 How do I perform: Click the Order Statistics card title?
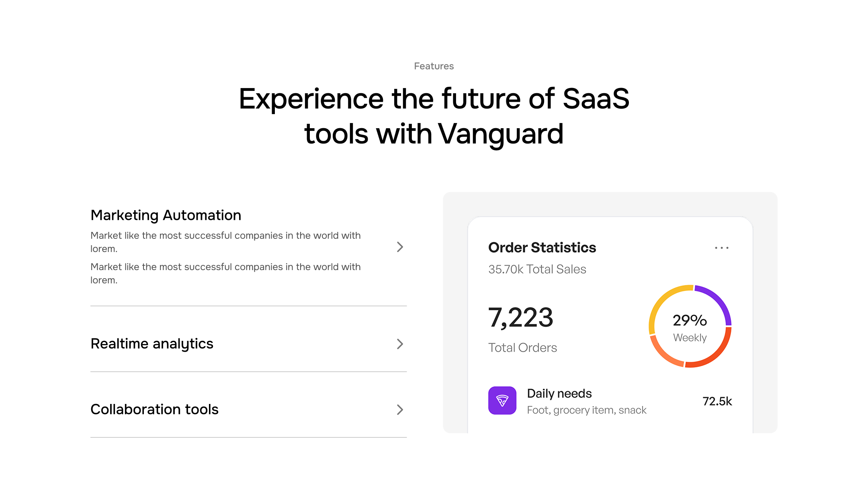click(x=542, y=248)
